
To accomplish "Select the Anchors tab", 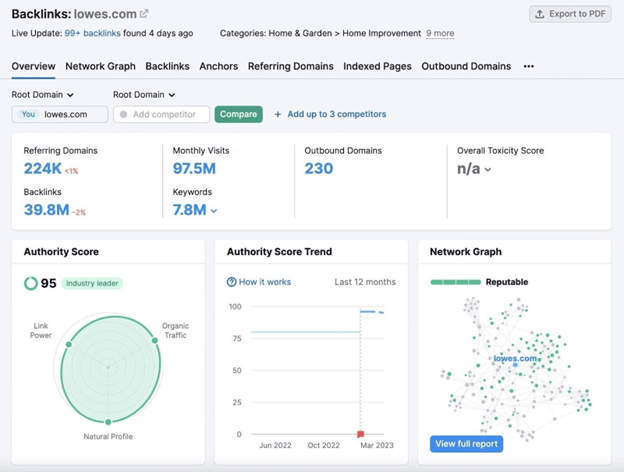I will pyautogui.click(x=218, y=66).
